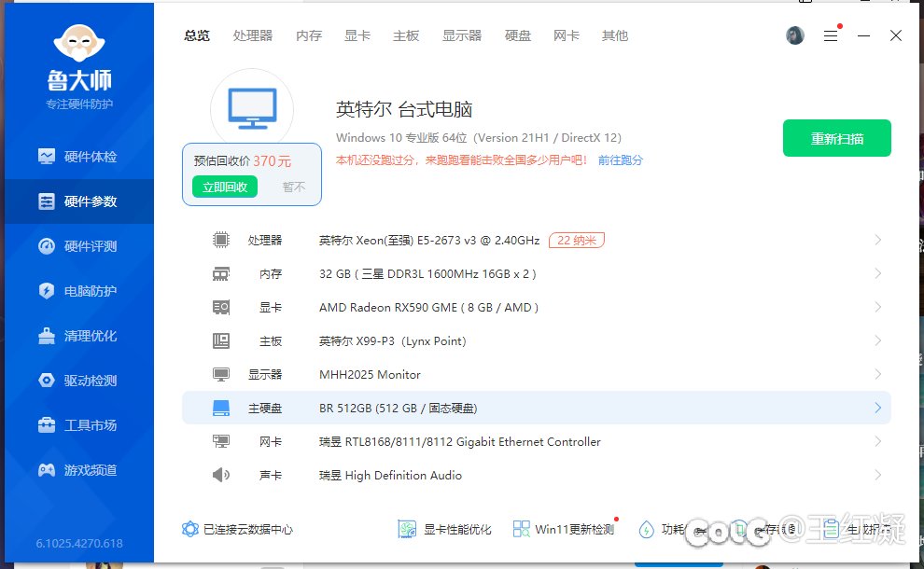Click the Xeon E5-2673 v3 processor text
Viewport: 924px width, 569px height.
(x=429, y=241)
